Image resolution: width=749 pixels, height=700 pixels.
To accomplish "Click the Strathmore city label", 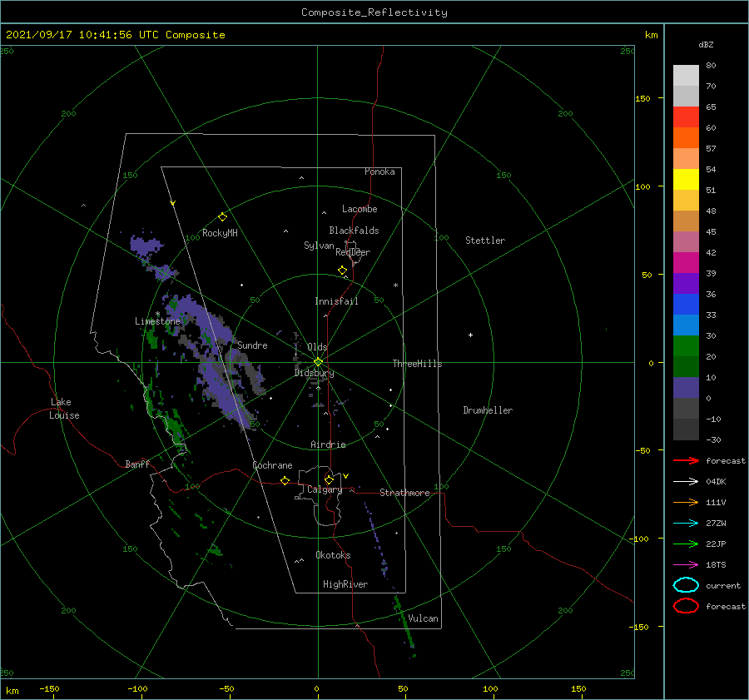I will [404, 493].
